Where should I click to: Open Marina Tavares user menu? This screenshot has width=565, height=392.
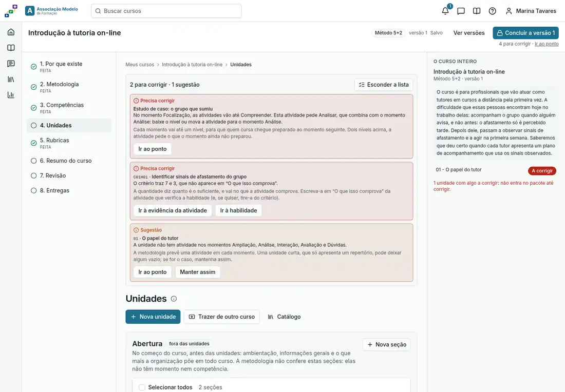click(x=531, y=11)
